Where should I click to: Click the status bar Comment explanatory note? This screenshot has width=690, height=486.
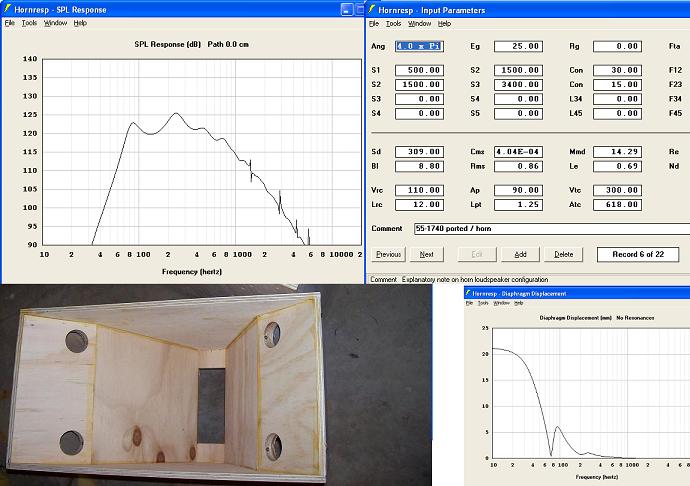tap(459, 280)
